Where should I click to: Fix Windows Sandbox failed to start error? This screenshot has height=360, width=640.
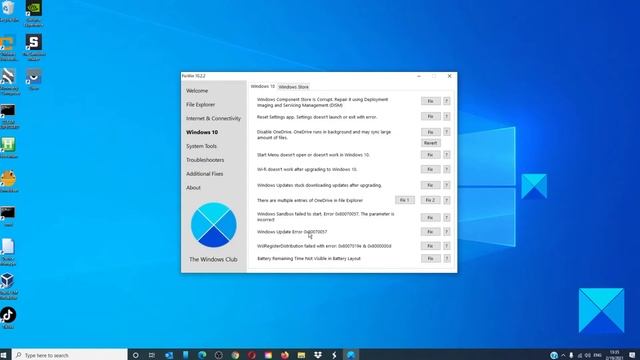pos(431,218)
